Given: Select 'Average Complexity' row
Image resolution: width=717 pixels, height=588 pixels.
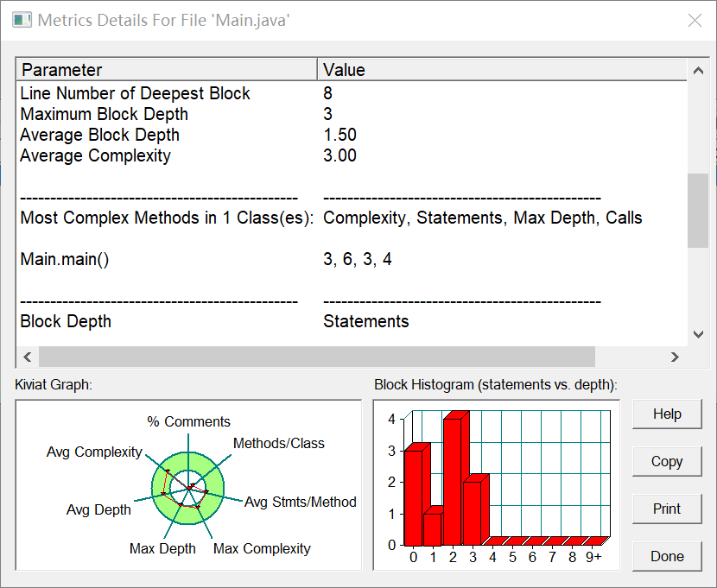Looking at the screenshot, I should coord(352,155).
